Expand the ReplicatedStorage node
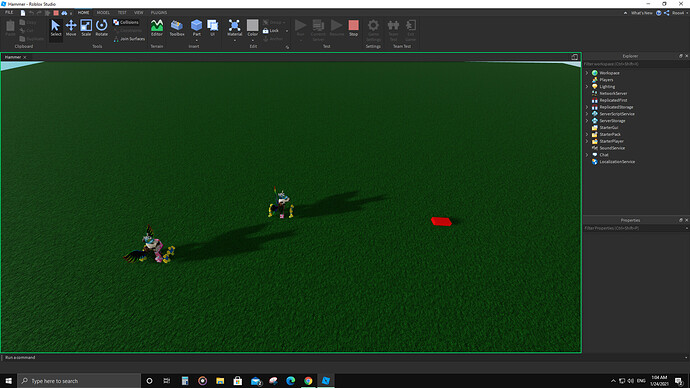 click(x=587, y=107)
